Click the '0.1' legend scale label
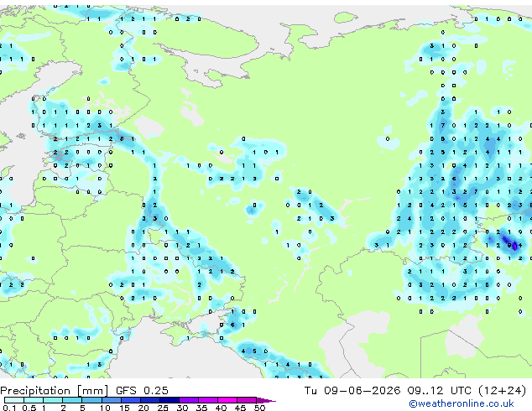Image resolution: width=532 pixels, height=411 pixels. tap(9, 408)
